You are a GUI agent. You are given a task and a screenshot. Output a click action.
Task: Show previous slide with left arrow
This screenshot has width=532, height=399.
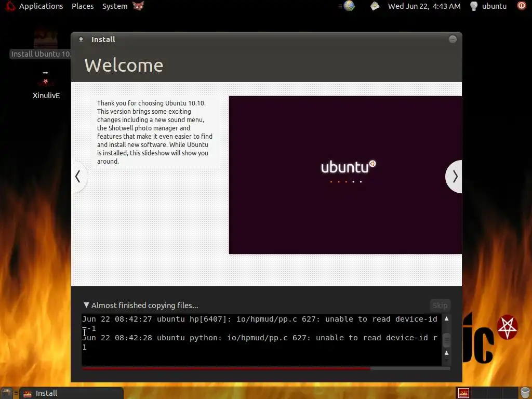pos(78,177)
